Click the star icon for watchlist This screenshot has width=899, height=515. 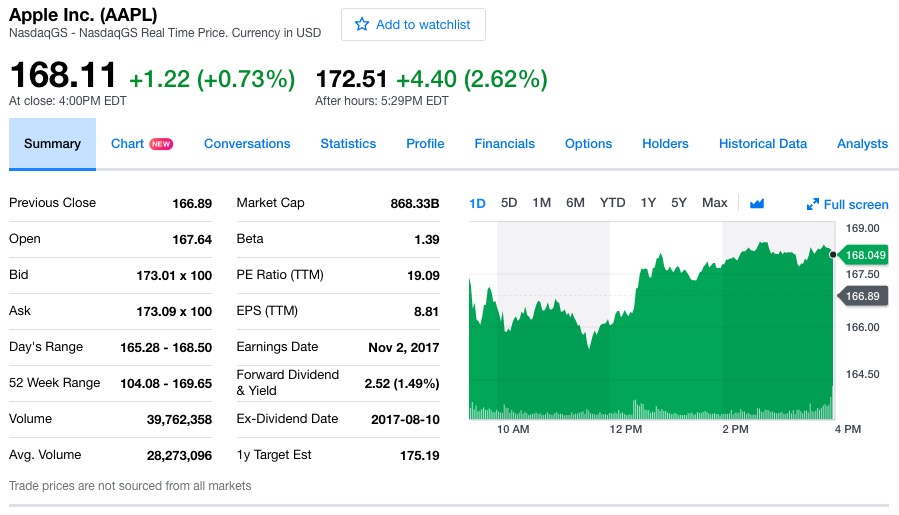[x=362, y=24]
